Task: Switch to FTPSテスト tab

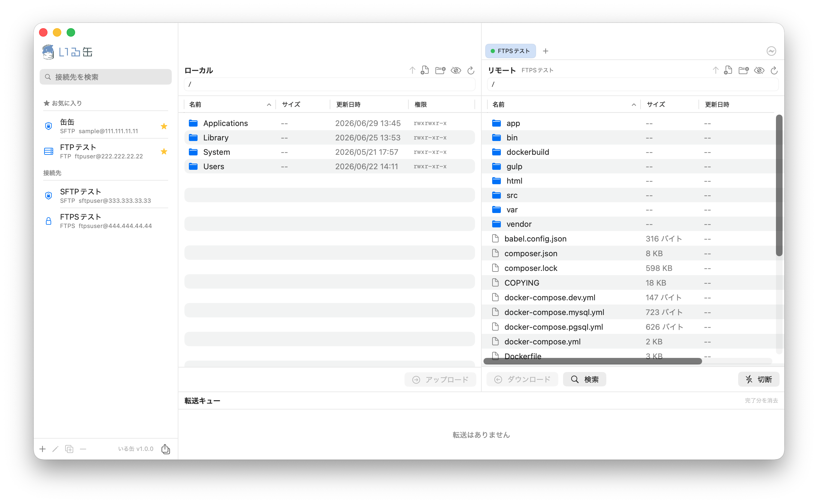Action: click(x=510, y=51)
